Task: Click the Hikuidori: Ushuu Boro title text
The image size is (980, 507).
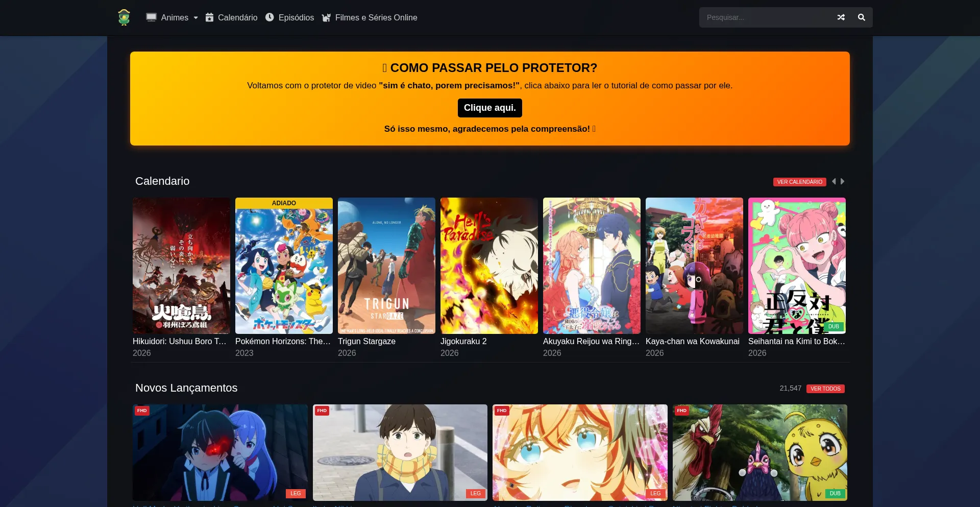Action: pos(180,341)
